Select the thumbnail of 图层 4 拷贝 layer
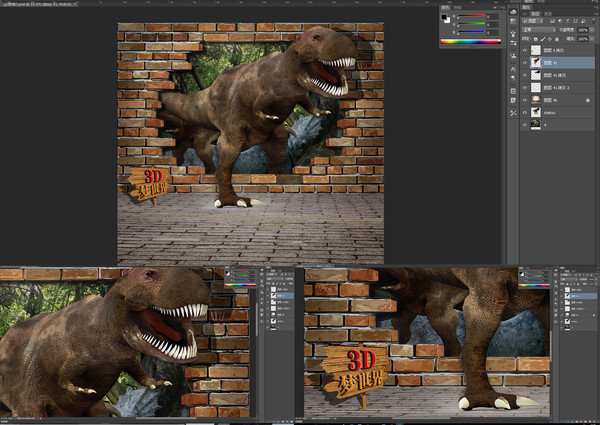 (x=536, y=50)
